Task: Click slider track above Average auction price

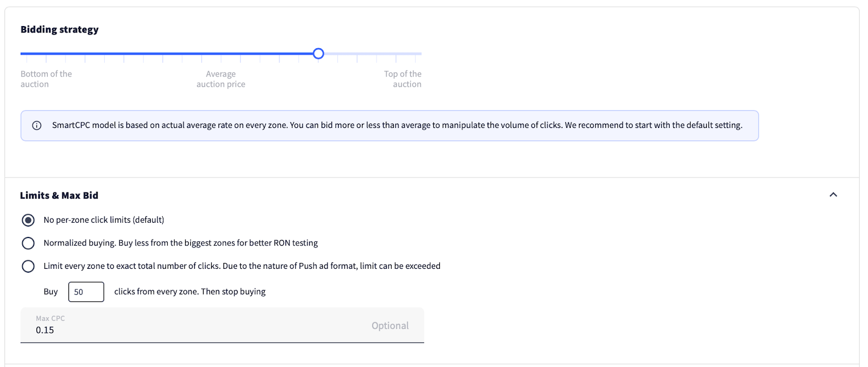Action: point(221,54)
